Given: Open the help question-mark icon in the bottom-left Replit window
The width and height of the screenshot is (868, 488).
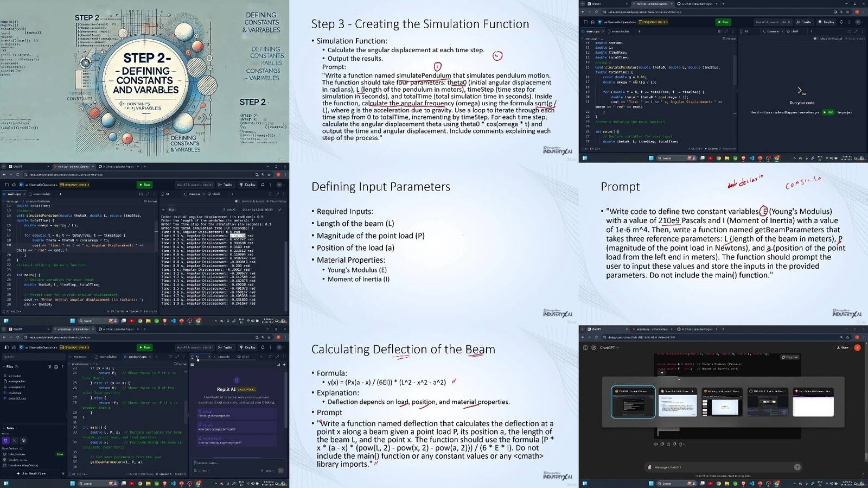Looking at the screenshot, I should click(270, 347).
